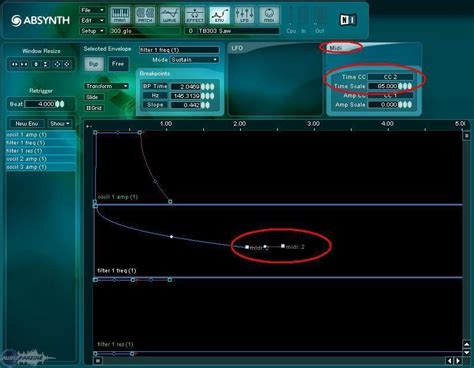The width and height of the screenshot is (474, 368).
Task: Select oscil 2 amp (1) in envelope list
Action: click(41, 159)
